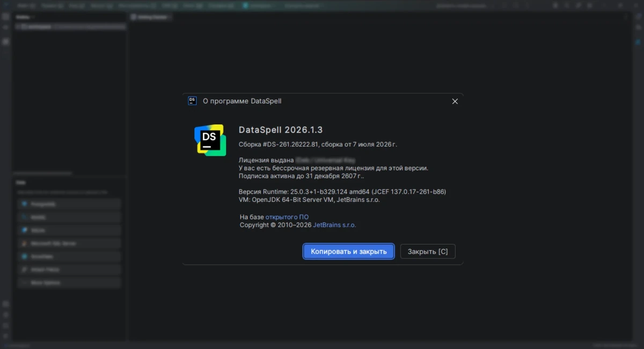Click the Сборка #DS-261.26222.81 build line
The width and height of the screenshot is (644, 349).
tap(318, 144)
